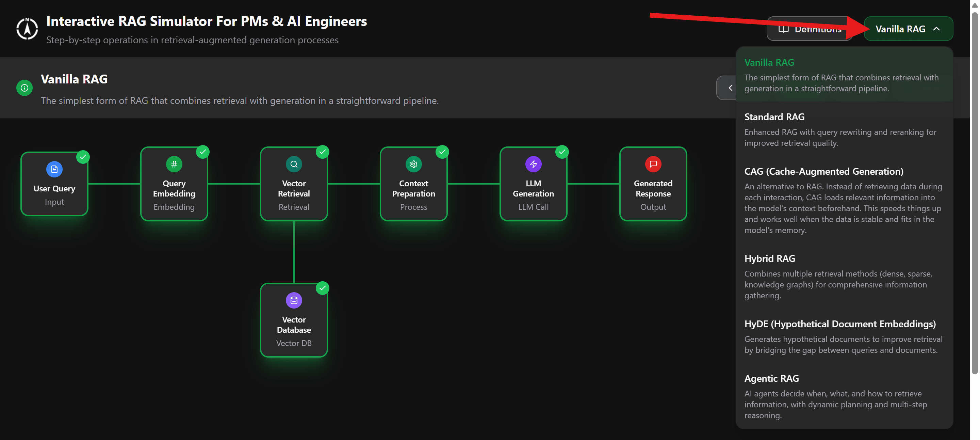
Task: Click the checkmark badge on Vector Database node
Action: tap(323, 288)
